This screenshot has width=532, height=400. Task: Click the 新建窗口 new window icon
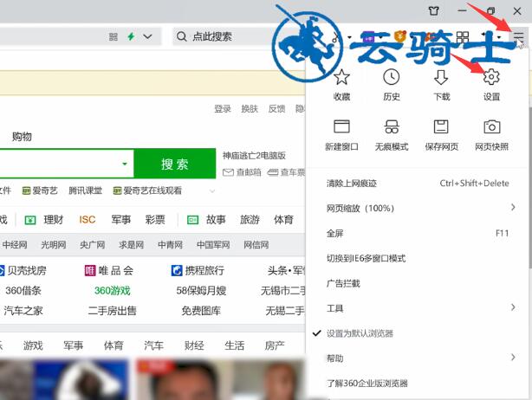click(341, 126)
